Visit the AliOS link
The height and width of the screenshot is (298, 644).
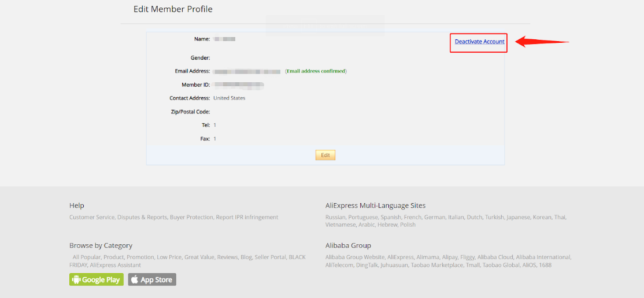click(529, 265)
